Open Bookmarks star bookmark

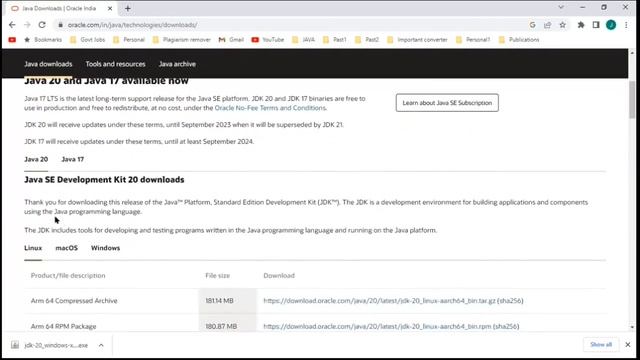pos(43,40)
